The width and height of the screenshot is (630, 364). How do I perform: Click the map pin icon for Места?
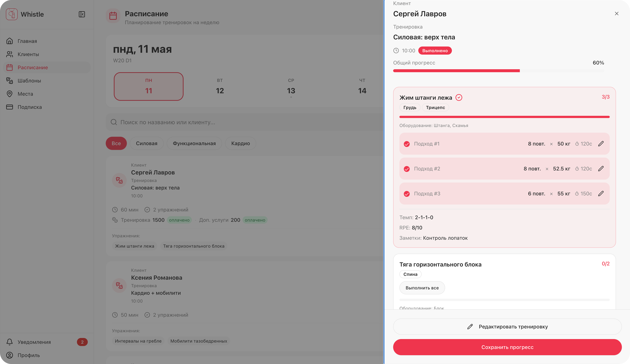(9, 94)
